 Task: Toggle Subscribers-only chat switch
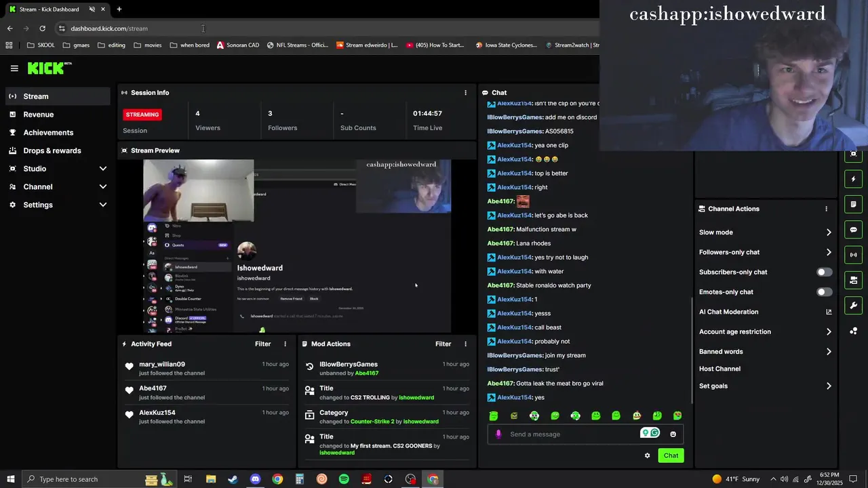pyautogui.click(x=824, y=272)
